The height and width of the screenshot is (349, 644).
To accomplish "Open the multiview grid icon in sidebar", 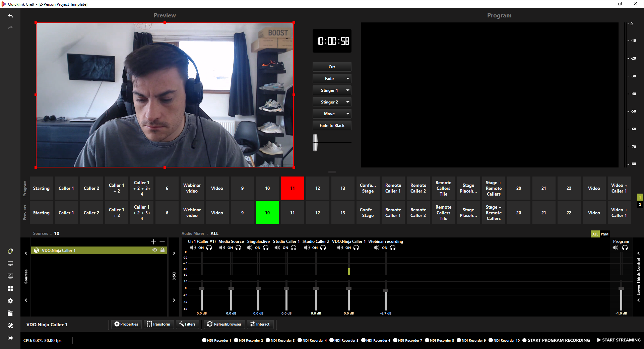I will pos(10,288).
